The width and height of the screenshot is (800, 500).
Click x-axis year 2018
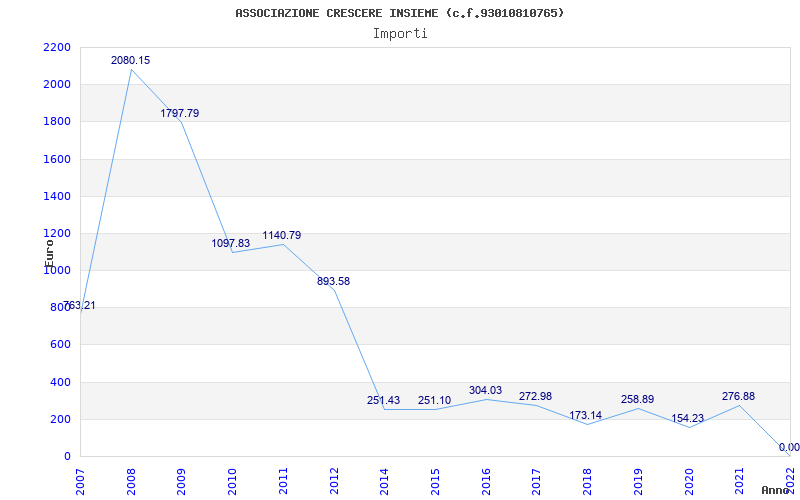[587, 481]
